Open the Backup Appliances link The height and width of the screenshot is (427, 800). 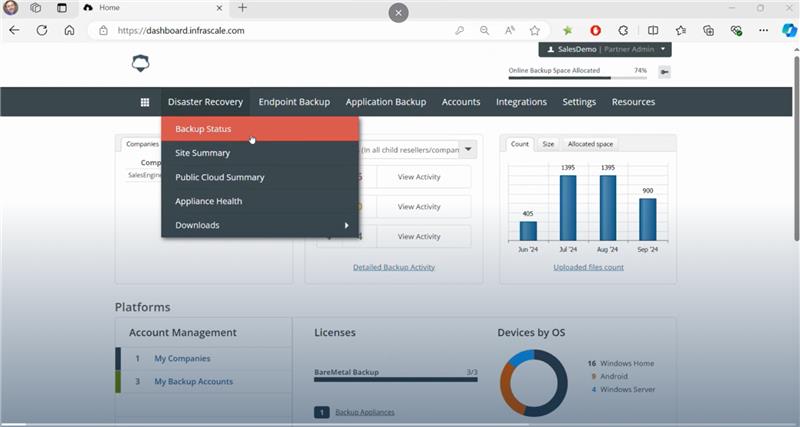[365, 412]
